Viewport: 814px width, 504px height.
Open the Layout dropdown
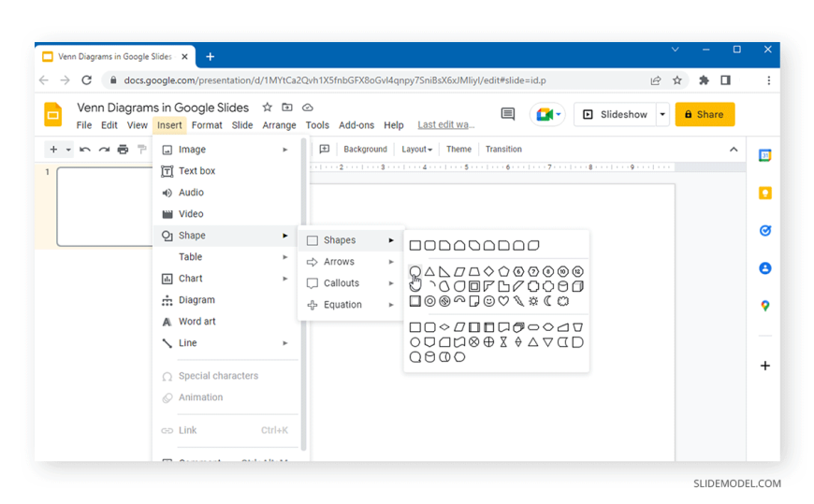point(416,150)
